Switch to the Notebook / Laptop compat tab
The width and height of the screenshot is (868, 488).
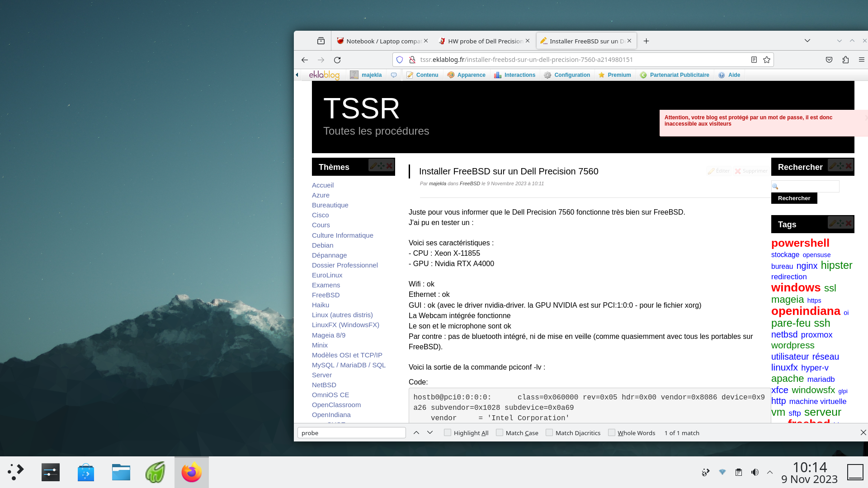[382, 41]
